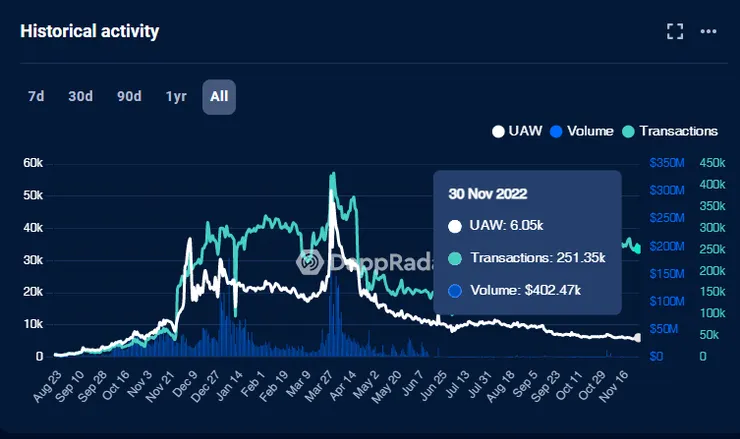Click the Historical activity heading
This screenshot has width=740, height=439.
pos(90,31)
